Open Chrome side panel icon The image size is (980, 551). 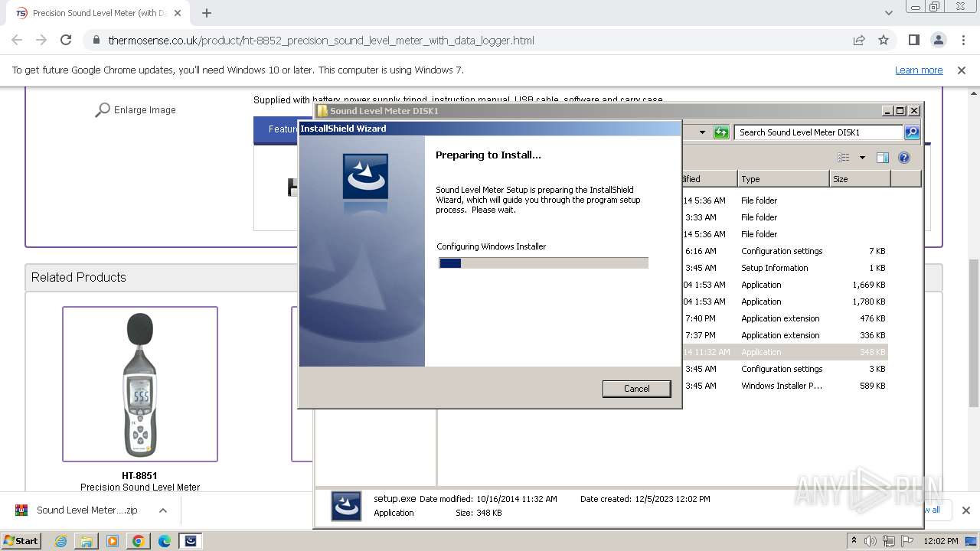[913, 40]
